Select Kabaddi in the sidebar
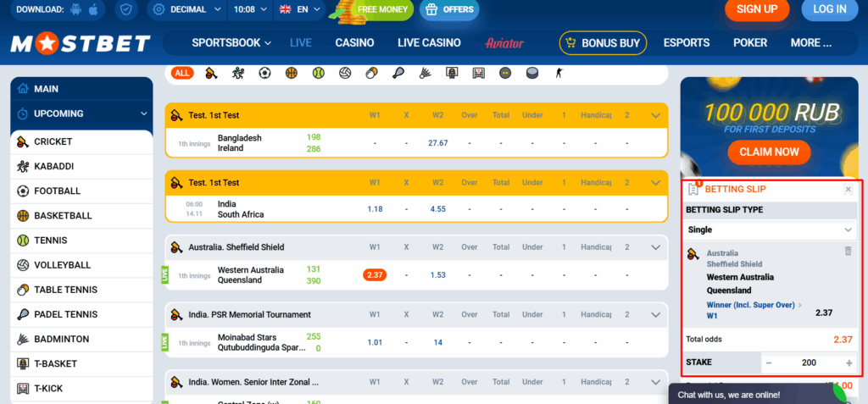 (x=82, y=167)
